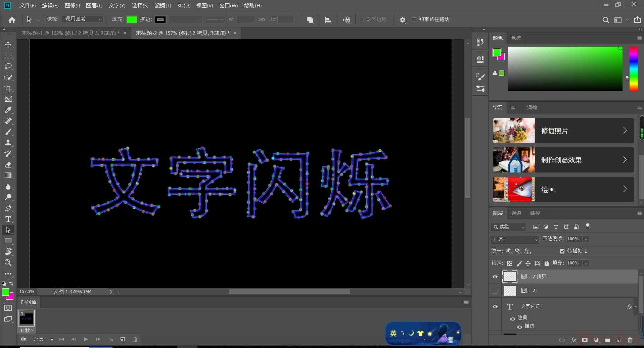Select the Horizontal Type tool
This screenshot has width=644, height=348.
click(8, 219)
